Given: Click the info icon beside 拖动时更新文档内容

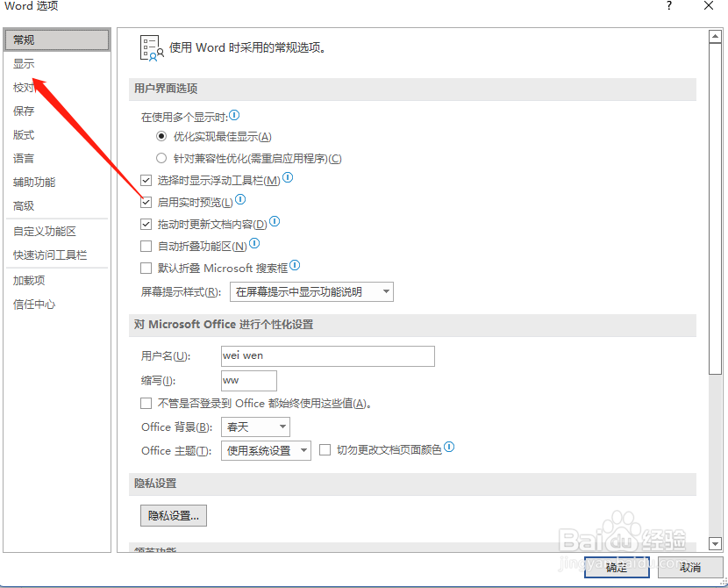Looking at the screenshot, I should (275, 221).
